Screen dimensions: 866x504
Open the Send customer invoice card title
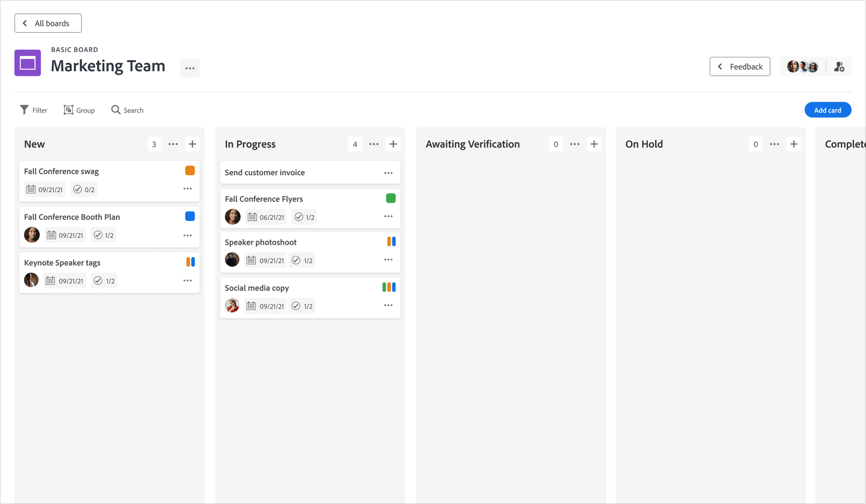pos(265,173)
